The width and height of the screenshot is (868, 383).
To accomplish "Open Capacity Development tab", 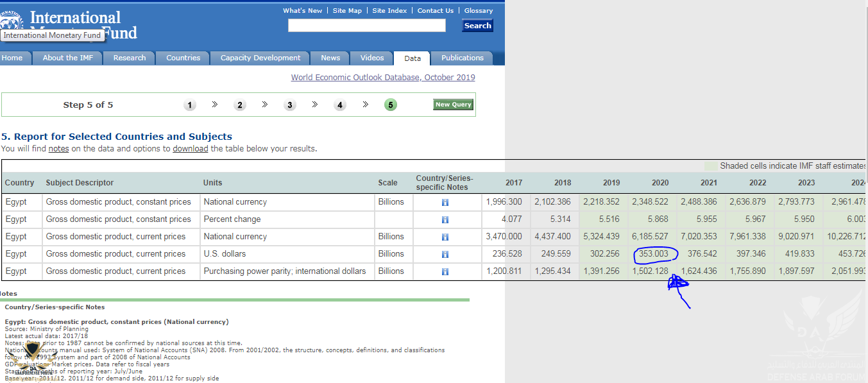I will (x=260, y=58).
